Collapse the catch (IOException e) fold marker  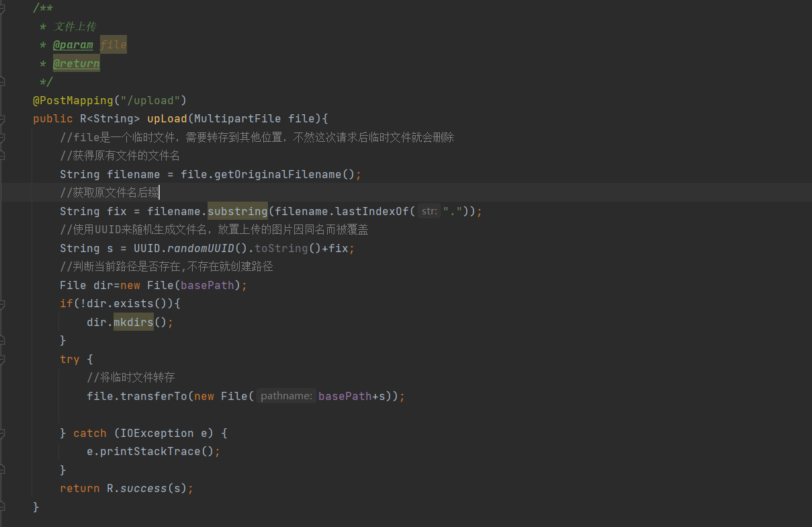tap(2, 433)
